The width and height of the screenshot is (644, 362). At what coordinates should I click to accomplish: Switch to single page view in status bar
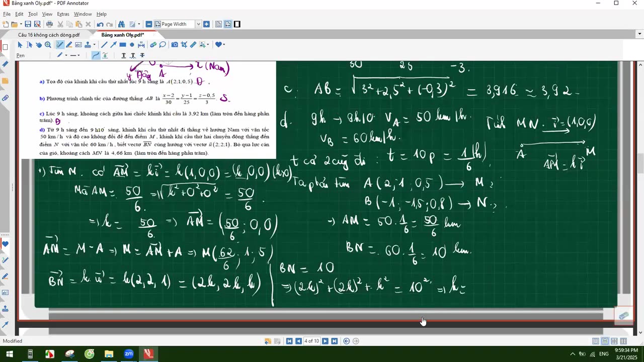(596, 341)
